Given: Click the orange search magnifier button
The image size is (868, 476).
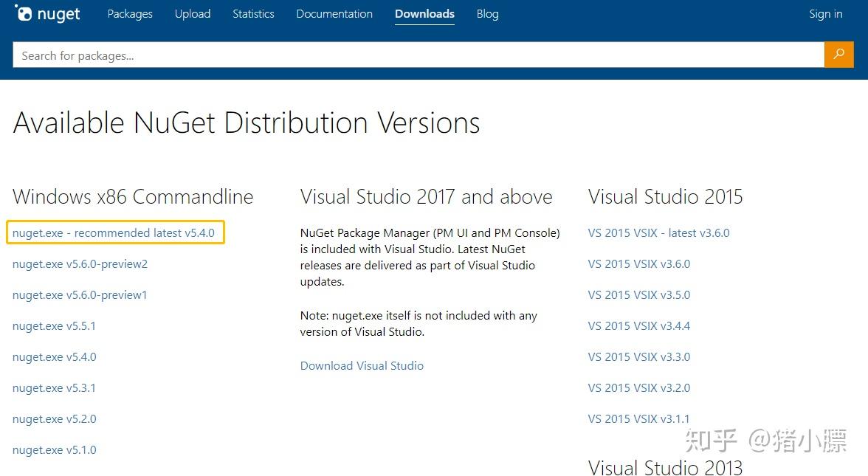Looking at the screenshot, I should (838, 55).
